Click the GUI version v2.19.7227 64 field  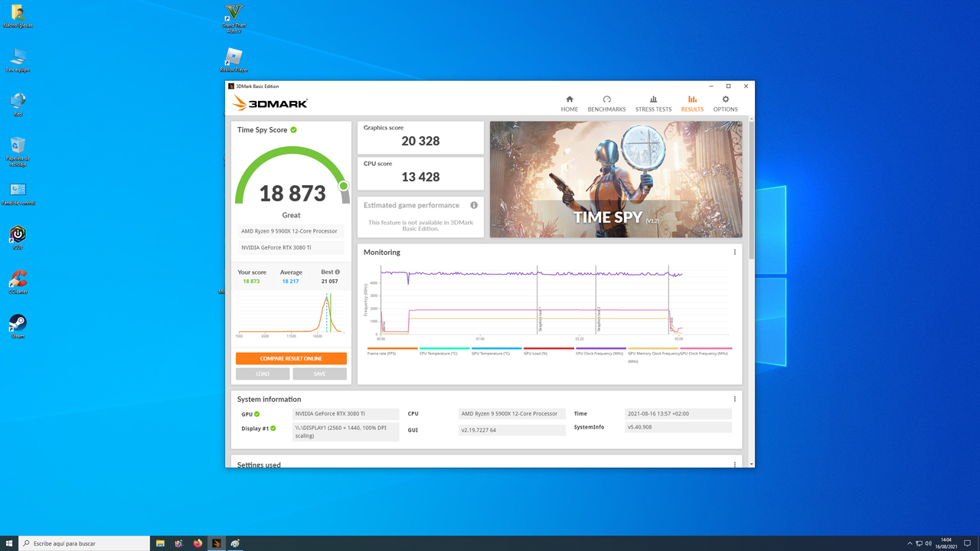(x=511, y=430)
